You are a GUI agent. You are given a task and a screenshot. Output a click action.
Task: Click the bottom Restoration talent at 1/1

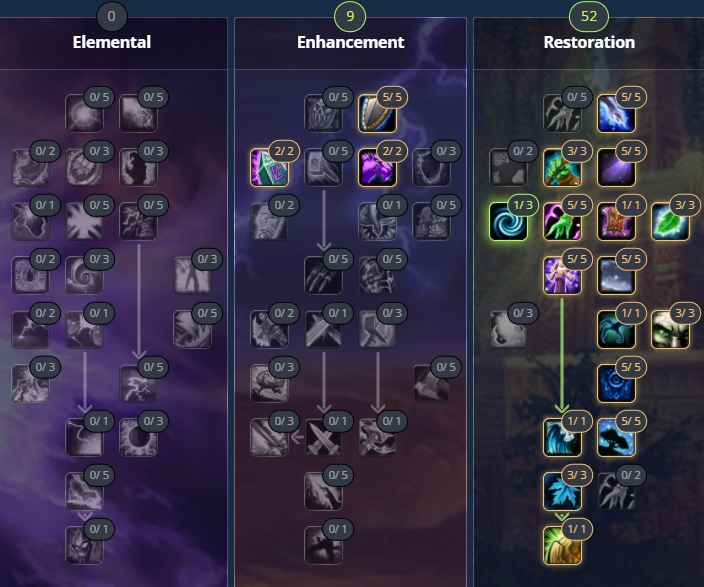pyautogui.click(x=562, y=545)
